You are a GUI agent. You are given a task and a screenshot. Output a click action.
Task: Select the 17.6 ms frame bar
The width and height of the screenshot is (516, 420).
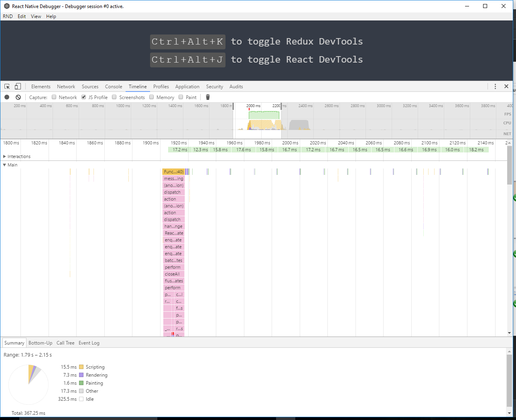coord(244,150)
